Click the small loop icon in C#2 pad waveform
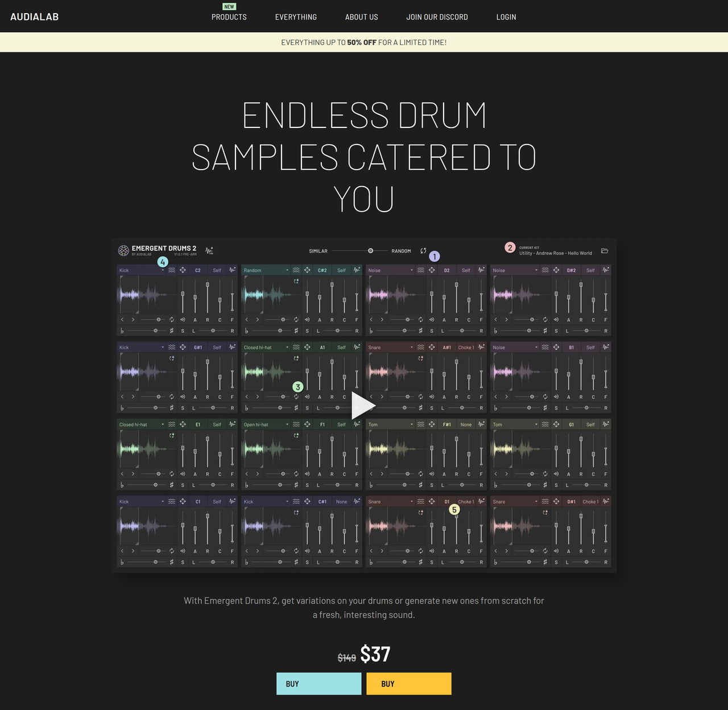The width and height of the screenshot is (728, 710). click(296, 281)
